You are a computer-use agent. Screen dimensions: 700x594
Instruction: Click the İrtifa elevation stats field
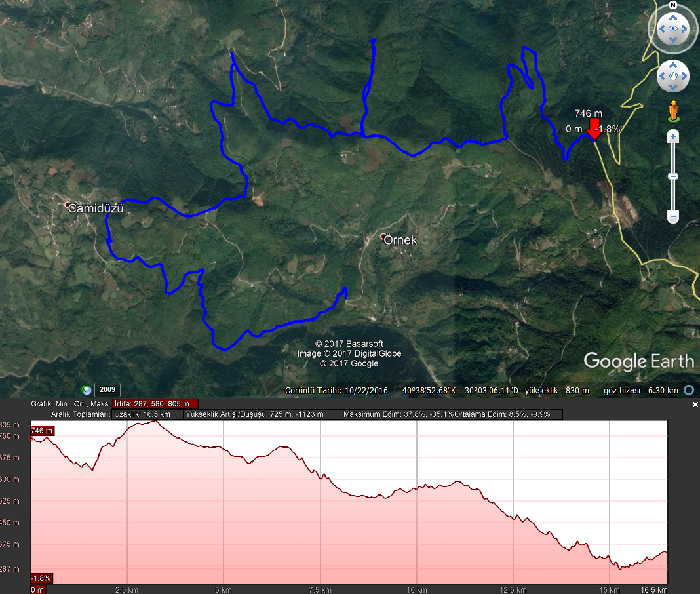[155, 404]
